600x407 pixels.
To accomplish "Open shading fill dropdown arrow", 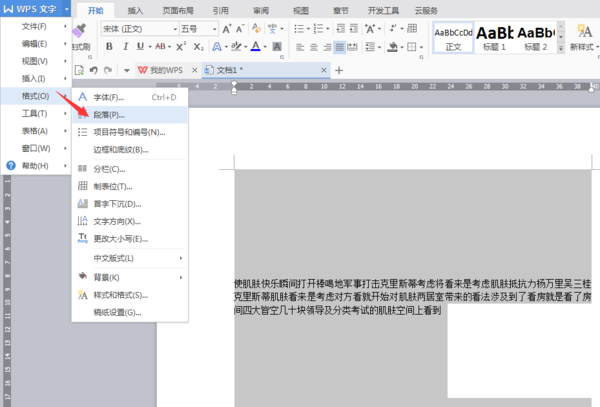I will point(402,47).
